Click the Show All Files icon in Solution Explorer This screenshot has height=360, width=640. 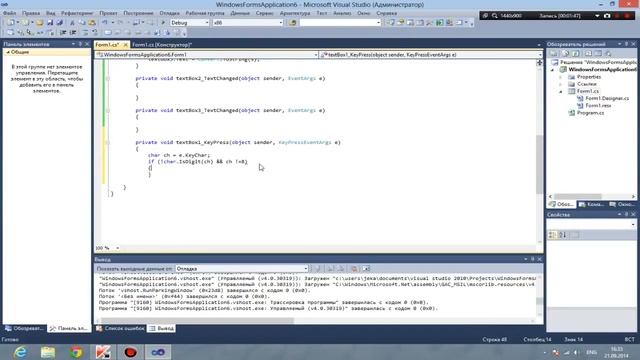565,53
